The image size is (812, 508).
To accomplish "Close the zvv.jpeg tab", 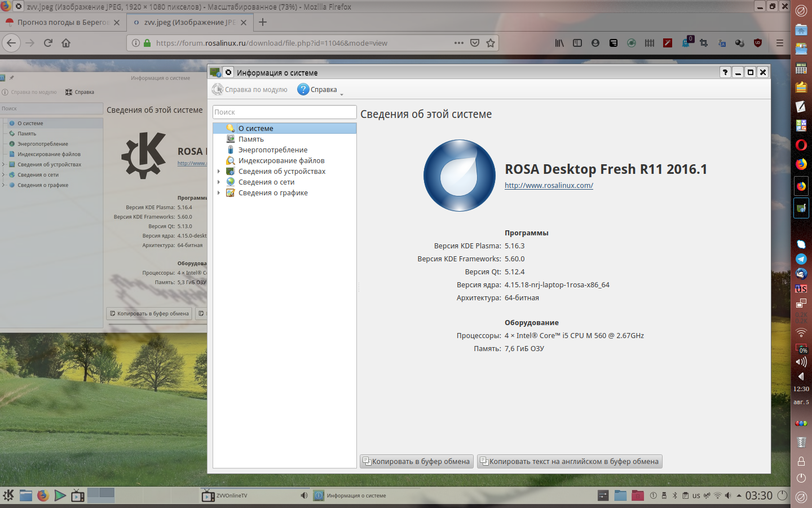I will pos(244,23).
